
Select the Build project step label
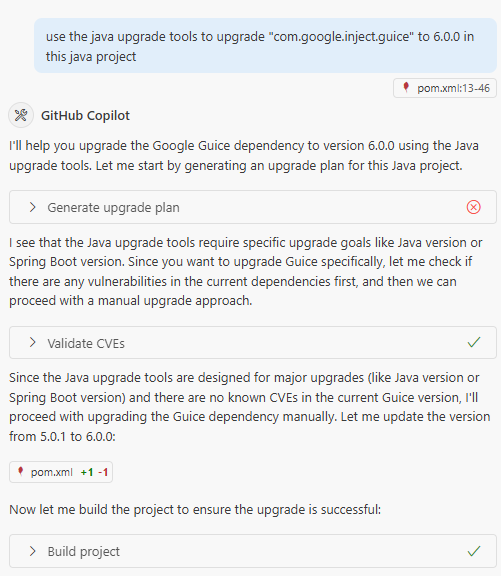(x=84, y=551)
